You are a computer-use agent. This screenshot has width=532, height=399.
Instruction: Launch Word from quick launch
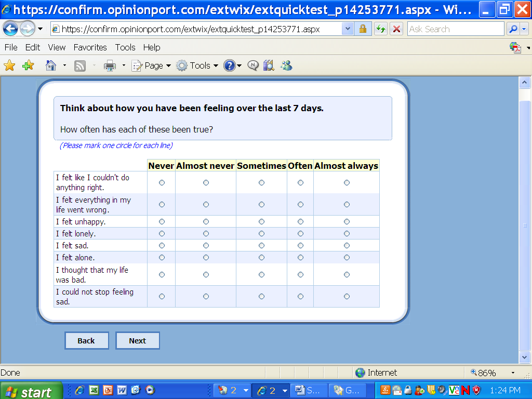pyautogui.click(x=122, y=390)
